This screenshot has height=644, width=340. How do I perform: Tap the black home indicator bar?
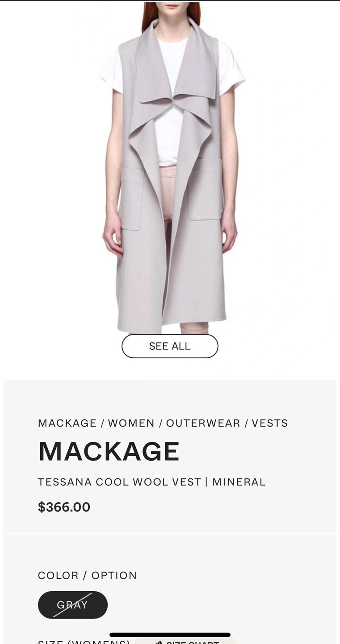click(x=170, y=635)
